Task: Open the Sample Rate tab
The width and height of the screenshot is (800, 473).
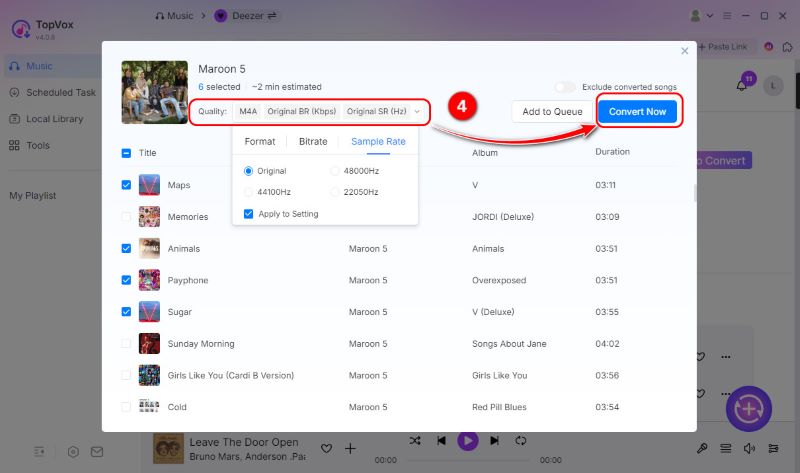Action: tap(378, 141)
